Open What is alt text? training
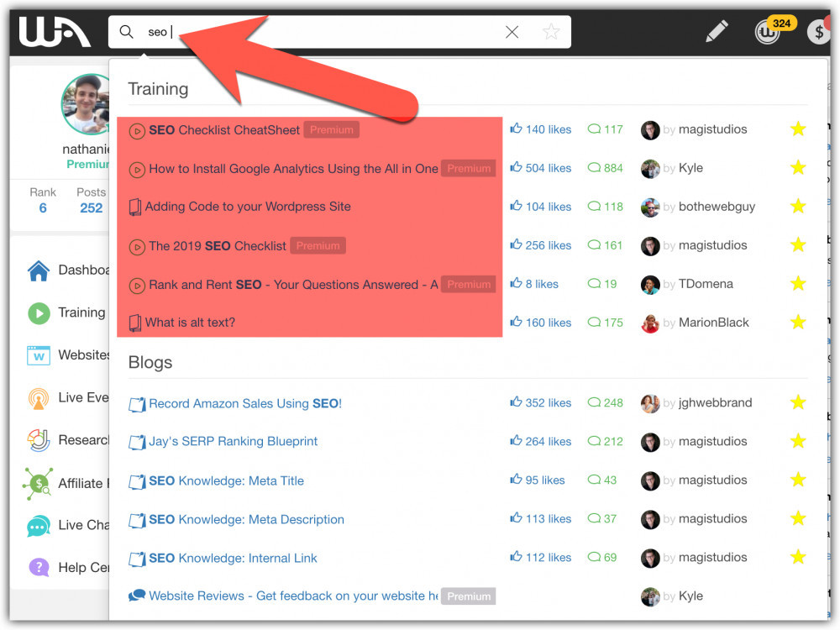 190,323
